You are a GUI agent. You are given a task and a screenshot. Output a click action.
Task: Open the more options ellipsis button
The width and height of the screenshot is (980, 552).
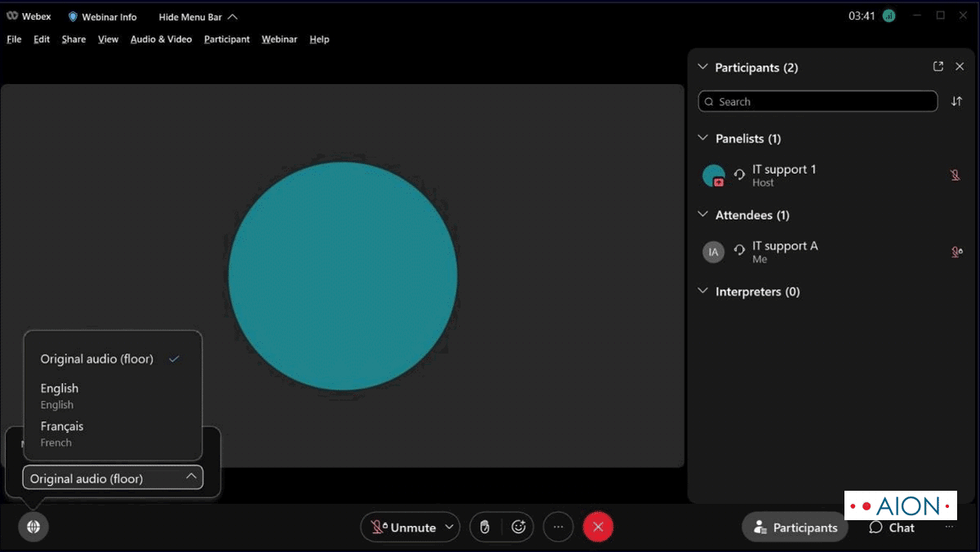tap(559, 528)
